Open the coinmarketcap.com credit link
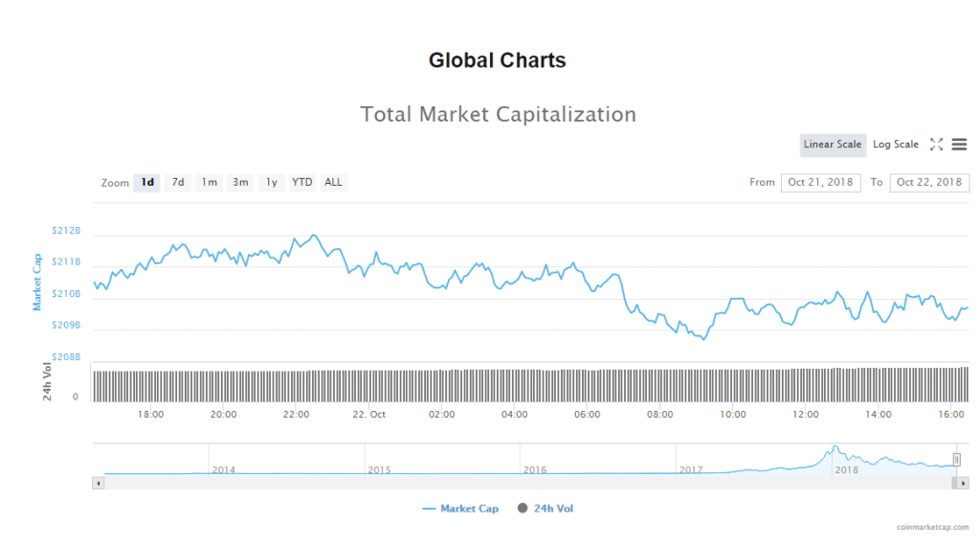This screenshot has height=545, width=980. coord(932,527)
